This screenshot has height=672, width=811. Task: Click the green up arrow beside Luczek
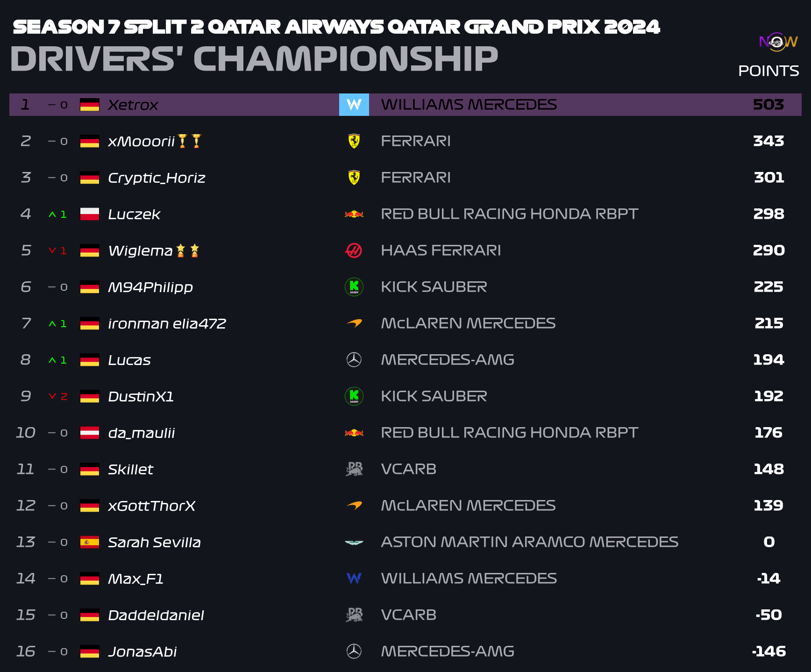coord(52,214)
